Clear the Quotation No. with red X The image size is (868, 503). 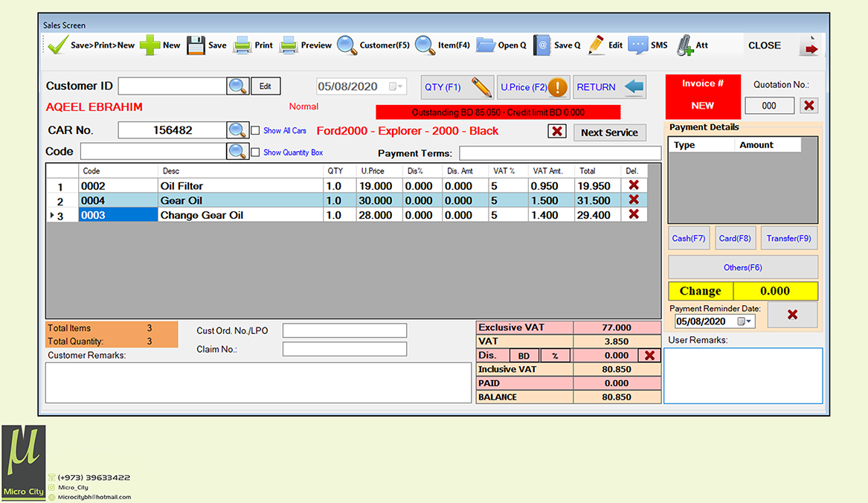pyautogui.click(x=808, y=105)
